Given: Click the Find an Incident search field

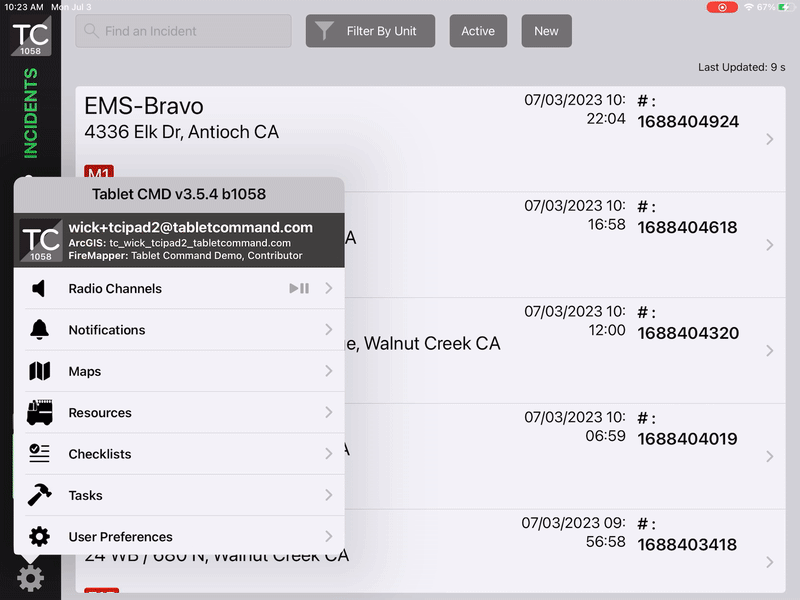Looking at the screenshot, I should click(x=184, y=31).
